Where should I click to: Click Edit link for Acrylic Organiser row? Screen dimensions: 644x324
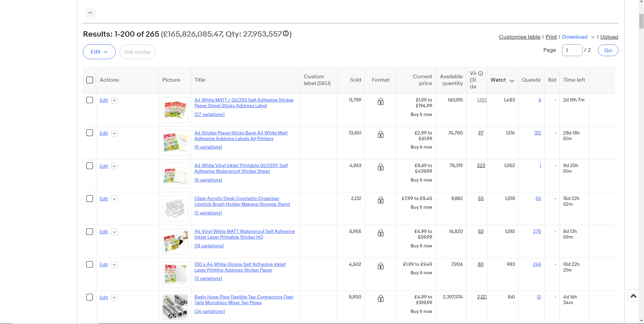pyautogui.click(x=104, y=199)
